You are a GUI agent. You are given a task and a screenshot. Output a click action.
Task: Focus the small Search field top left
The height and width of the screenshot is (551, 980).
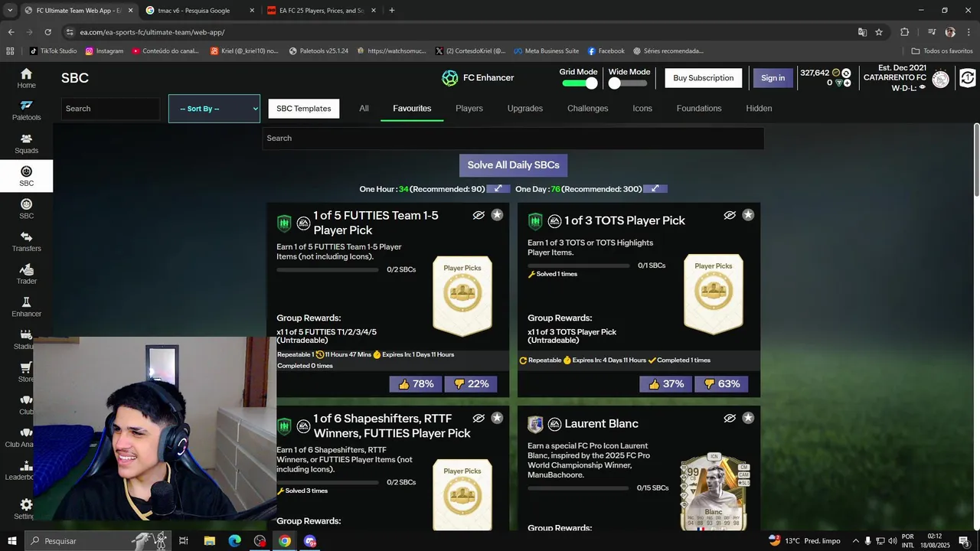pos(111,109)
